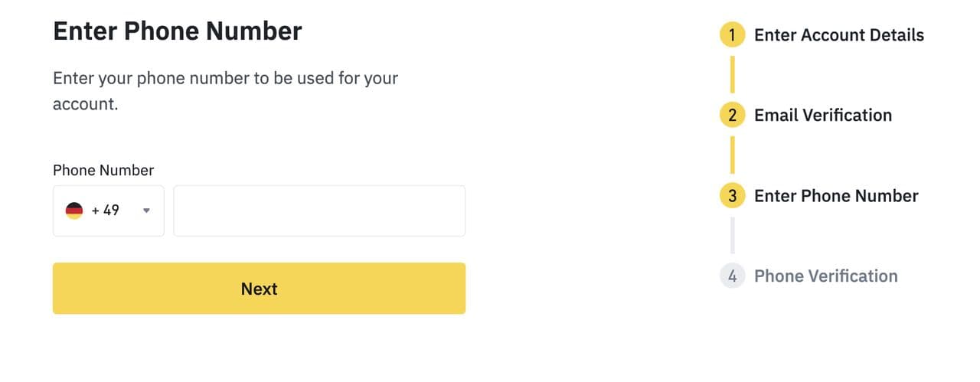
Task: Click the step 1 circle indicator
Action: (733, 35)
